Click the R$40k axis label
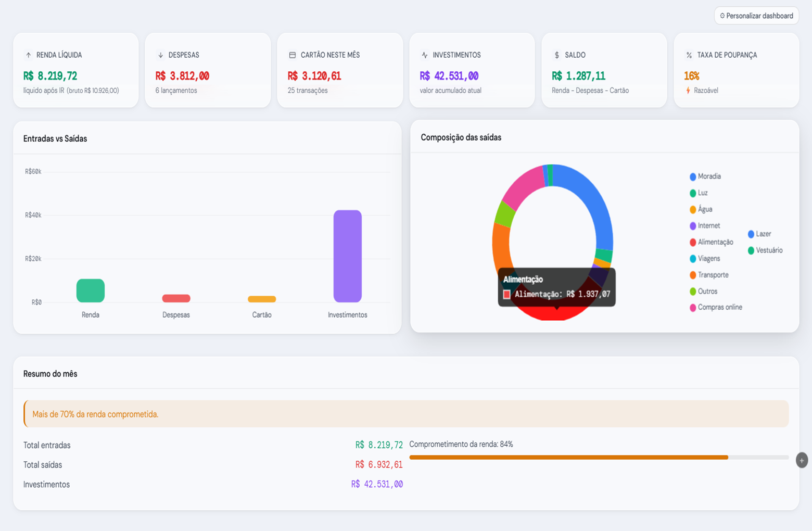 click(x=33, y=215)
